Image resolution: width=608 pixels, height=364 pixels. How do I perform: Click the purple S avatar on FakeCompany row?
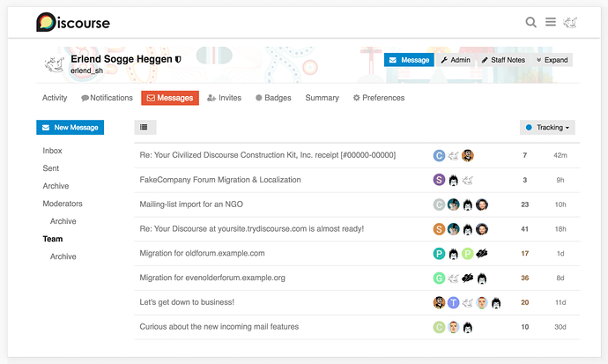click(x=439, y=180)
